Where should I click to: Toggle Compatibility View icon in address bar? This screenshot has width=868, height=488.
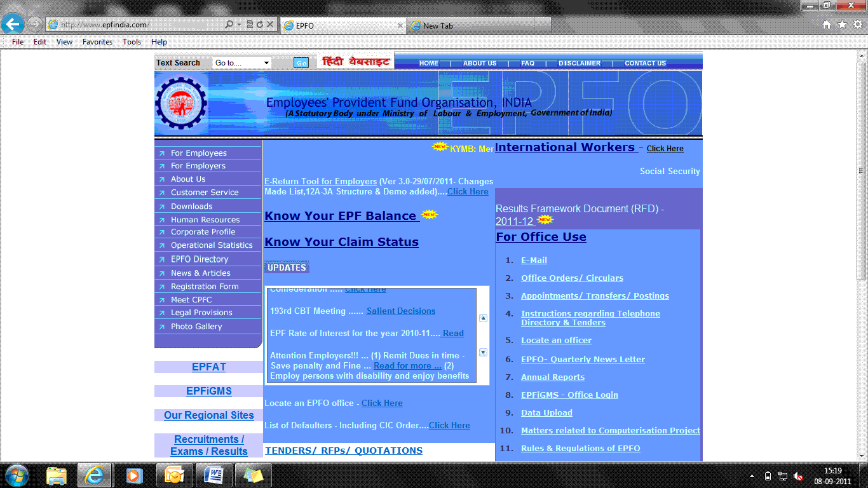(x=250, y=25)
